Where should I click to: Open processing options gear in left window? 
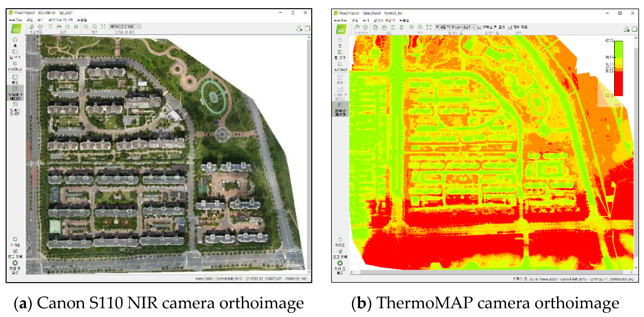(x=15, y=263)
